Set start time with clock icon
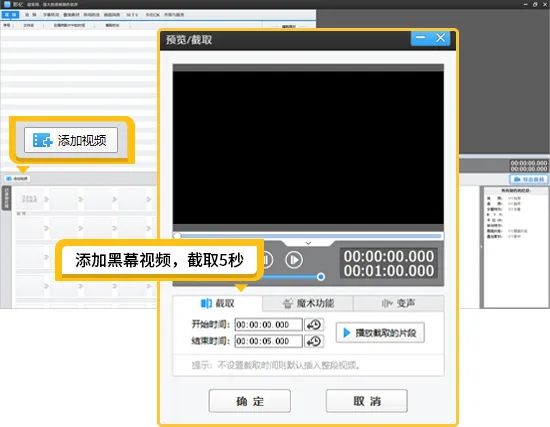The image size is (550, 427). (x=314, y=325)
